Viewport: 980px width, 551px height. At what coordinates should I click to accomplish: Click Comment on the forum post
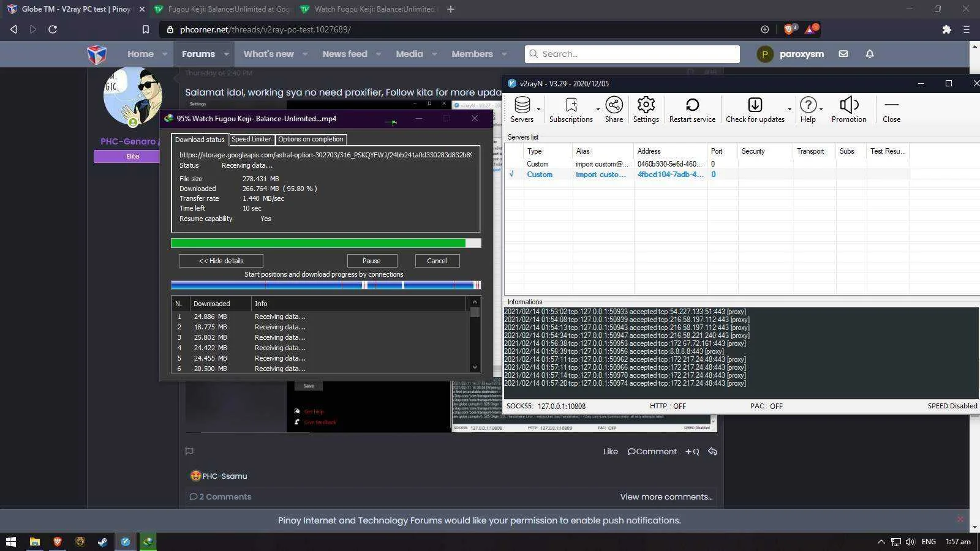point(652,451)
